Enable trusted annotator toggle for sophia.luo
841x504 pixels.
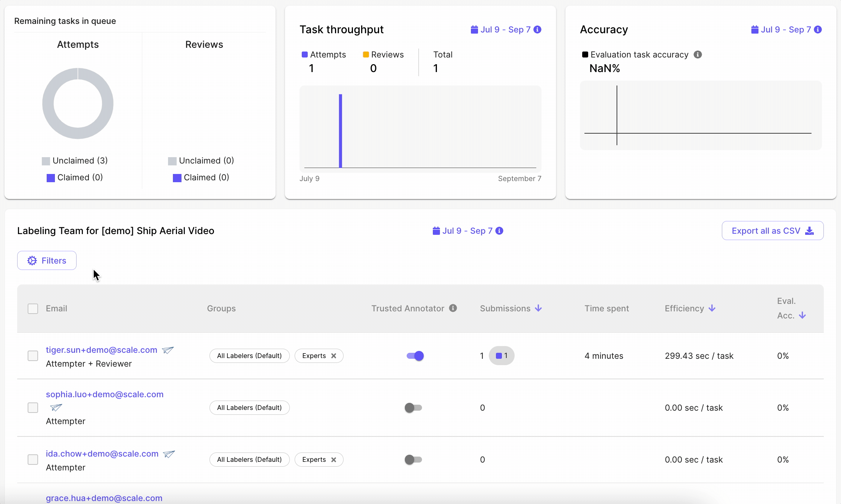click(413, 408)
